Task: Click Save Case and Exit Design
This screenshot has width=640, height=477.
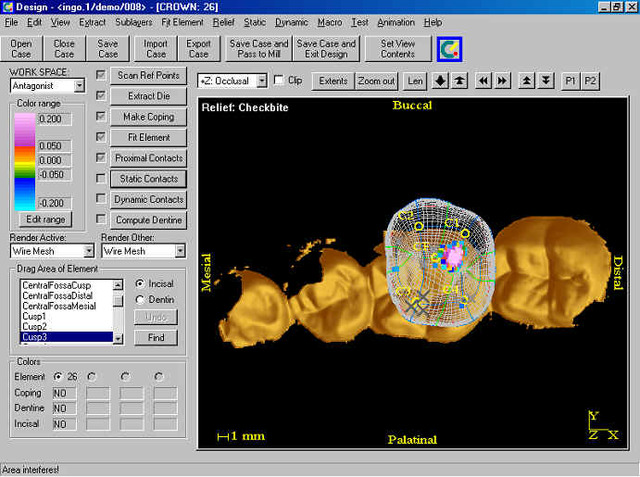Action: pyautogui.click(x=326, y=49)
